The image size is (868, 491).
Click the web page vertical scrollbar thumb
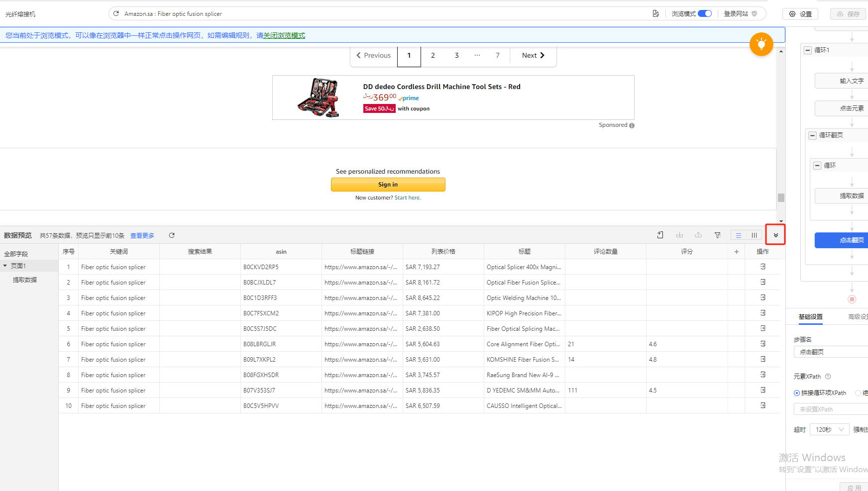click(x=781, y=197)
